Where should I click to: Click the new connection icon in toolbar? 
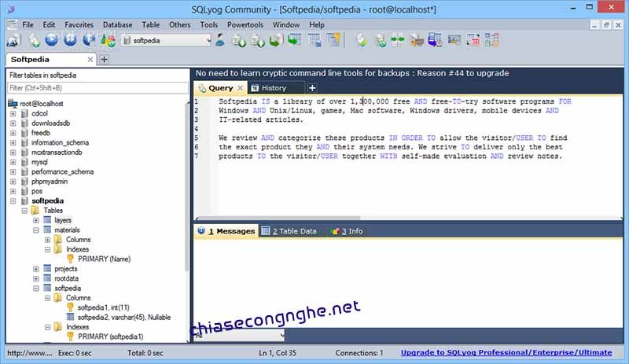click(x=15, y=39)
